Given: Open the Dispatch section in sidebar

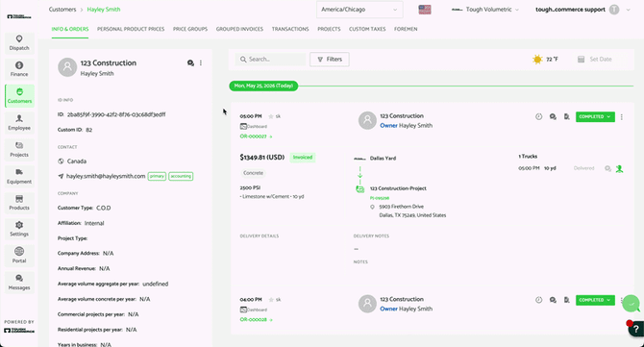Looking at the screenshot, I should (x=19, y=42).
